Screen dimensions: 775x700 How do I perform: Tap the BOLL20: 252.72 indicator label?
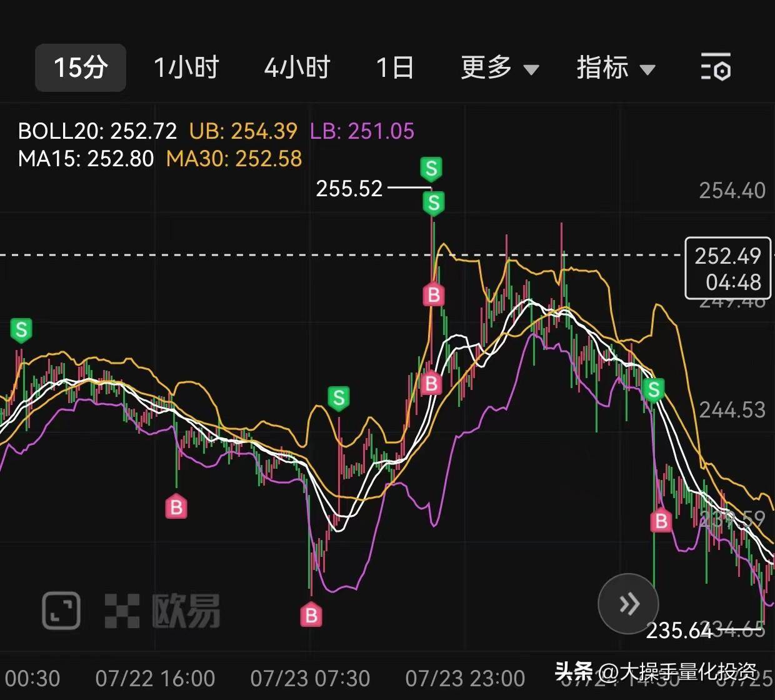click(97, 131)
